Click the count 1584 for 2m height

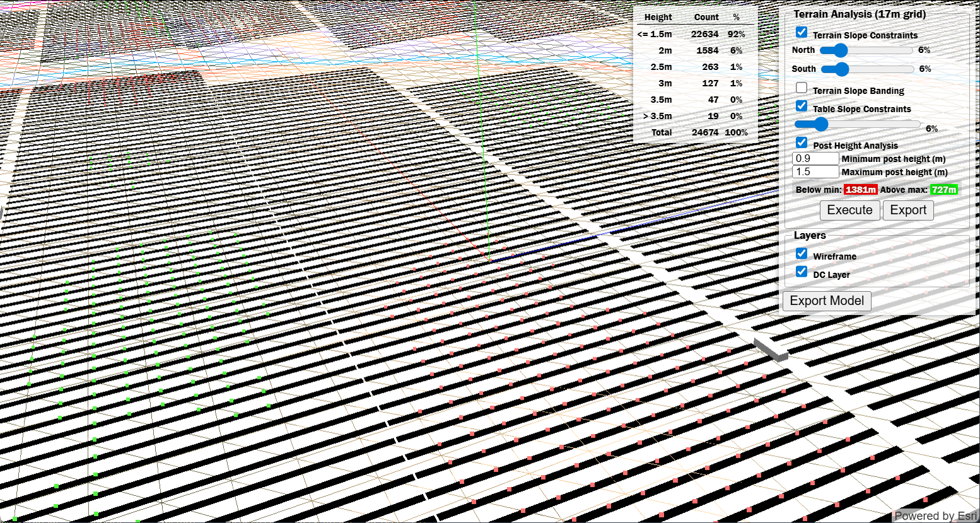pyautogui.click(x=708, y=50)
